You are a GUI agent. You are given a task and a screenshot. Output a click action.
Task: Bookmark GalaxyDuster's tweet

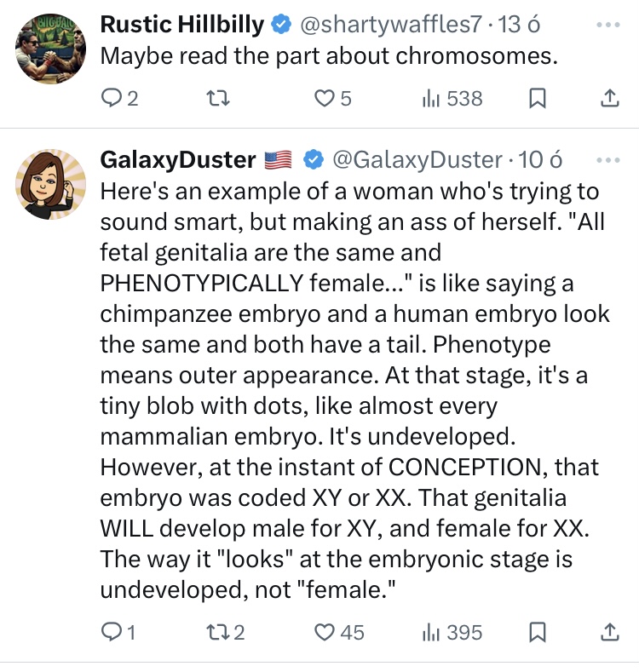pyautogui.click(x=538, y=632)
